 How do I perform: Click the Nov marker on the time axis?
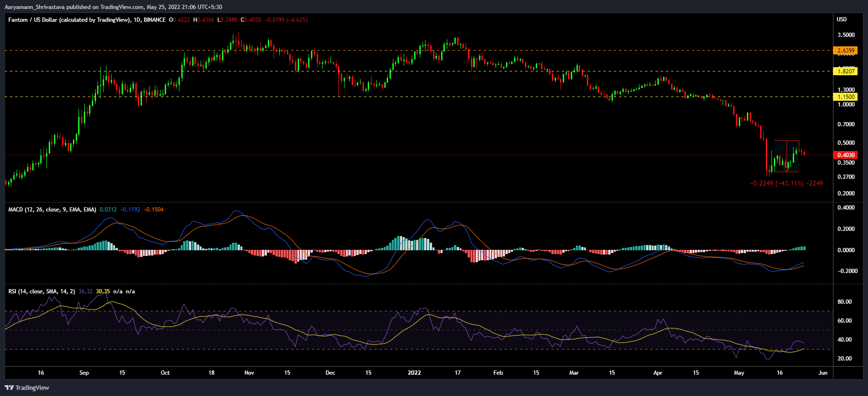[x=249, y=373]
